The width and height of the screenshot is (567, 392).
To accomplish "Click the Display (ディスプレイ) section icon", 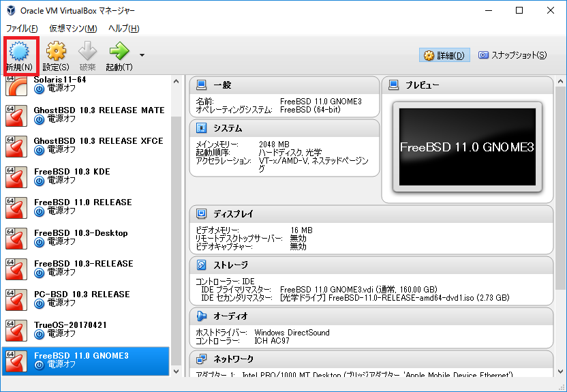I will [202, 213].
